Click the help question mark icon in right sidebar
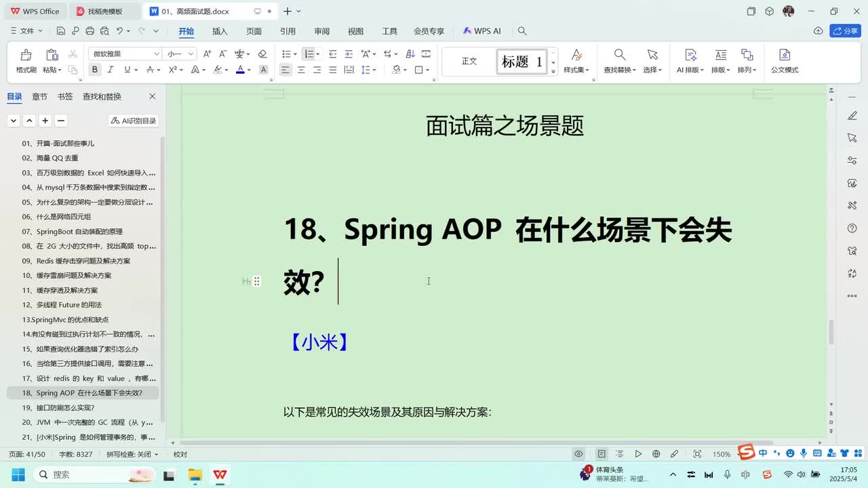The height and width of the screenshot is (488, 868). tap(852, 228)
